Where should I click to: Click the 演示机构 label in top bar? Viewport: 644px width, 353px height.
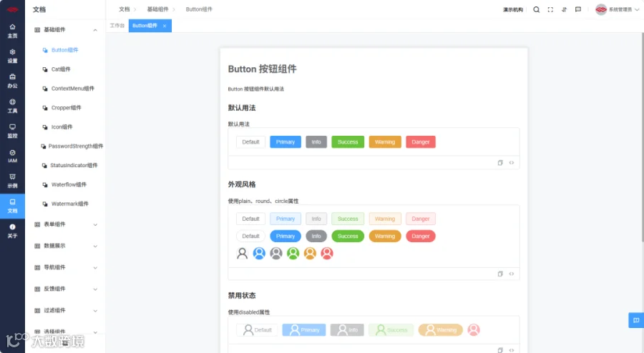[513, 10]
